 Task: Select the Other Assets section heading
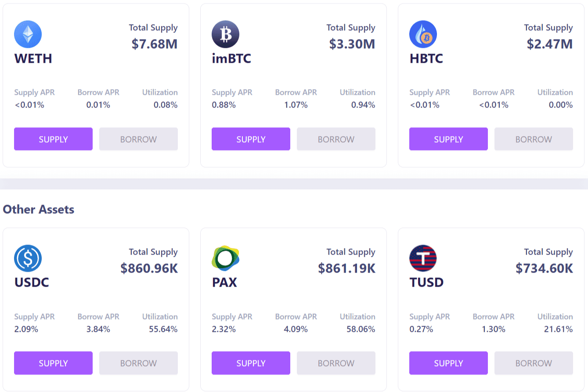(39, 209)
